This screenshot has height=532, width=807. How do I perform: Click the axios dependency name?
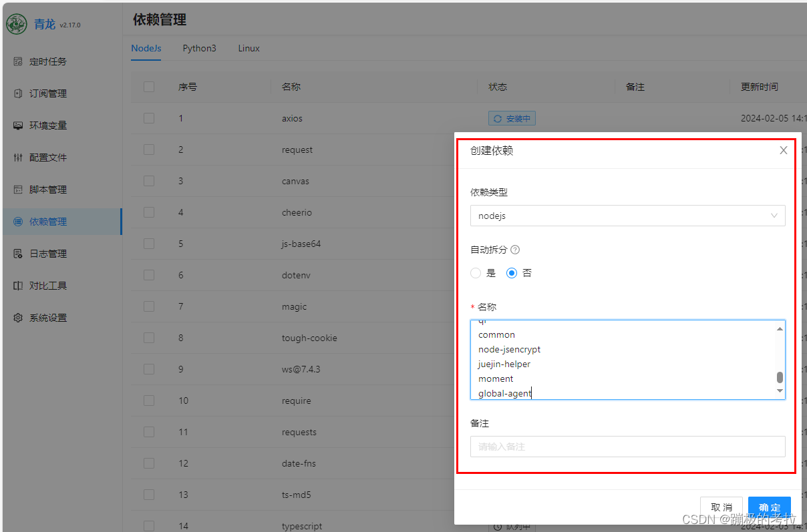coord(292,118)
